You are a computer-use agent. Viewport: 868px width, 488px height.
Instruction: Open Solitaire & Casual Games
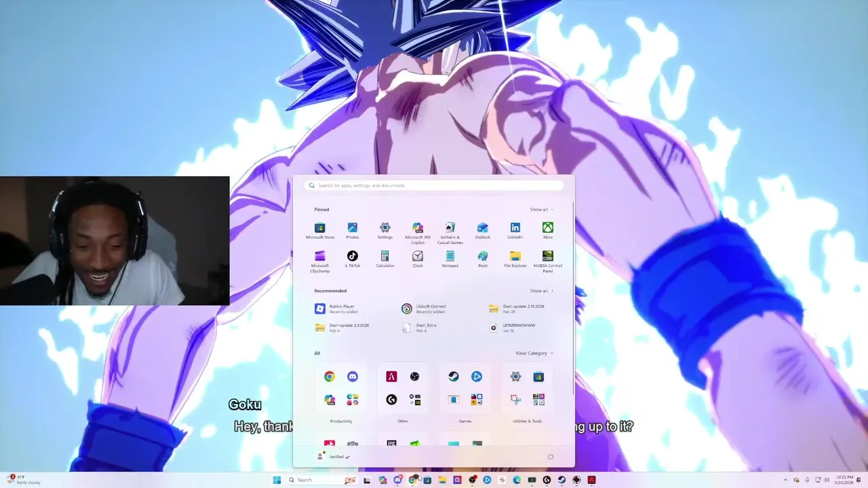[450, 232]
